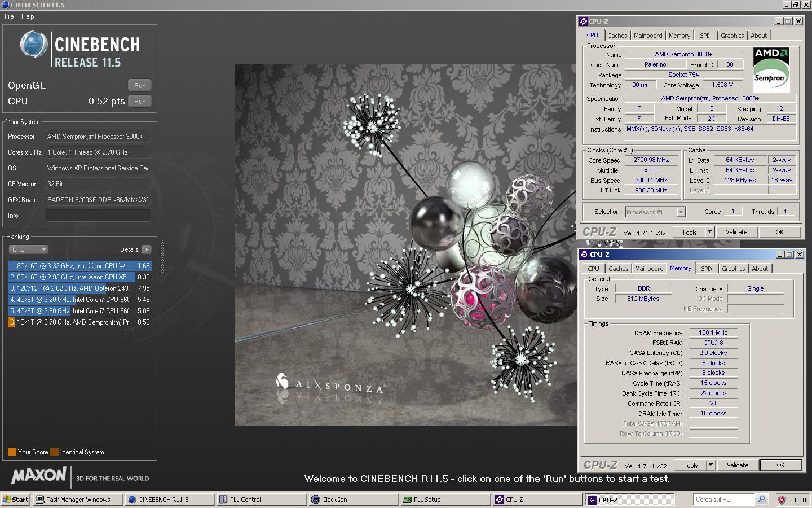Select ranking row 1C/1T AMD Sempron
Viewport: 812px width, 508px height.
point(80,322)
